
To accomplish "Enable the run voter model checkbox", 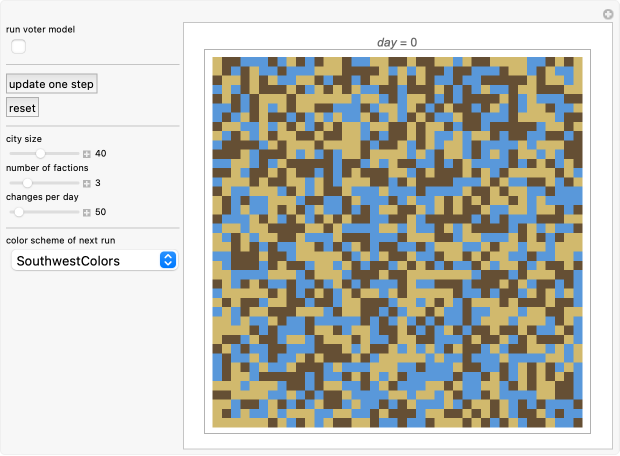I will (19, 46).
